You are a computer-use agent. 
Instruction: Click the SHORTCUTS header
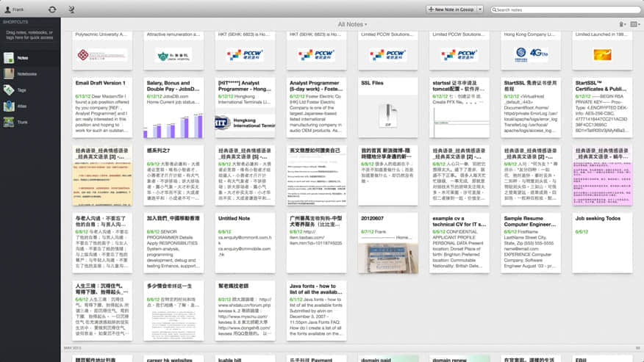point(15,22)
